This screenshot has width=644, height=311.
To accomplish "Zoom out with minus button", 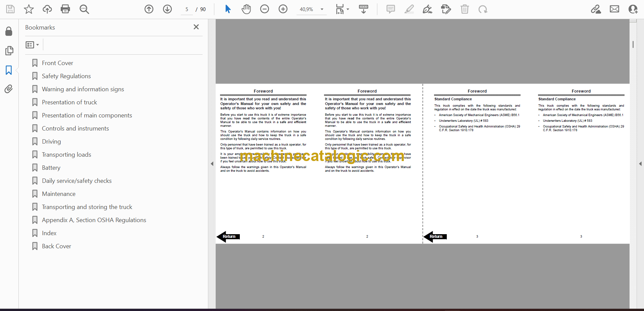I will tap(265, 9).
